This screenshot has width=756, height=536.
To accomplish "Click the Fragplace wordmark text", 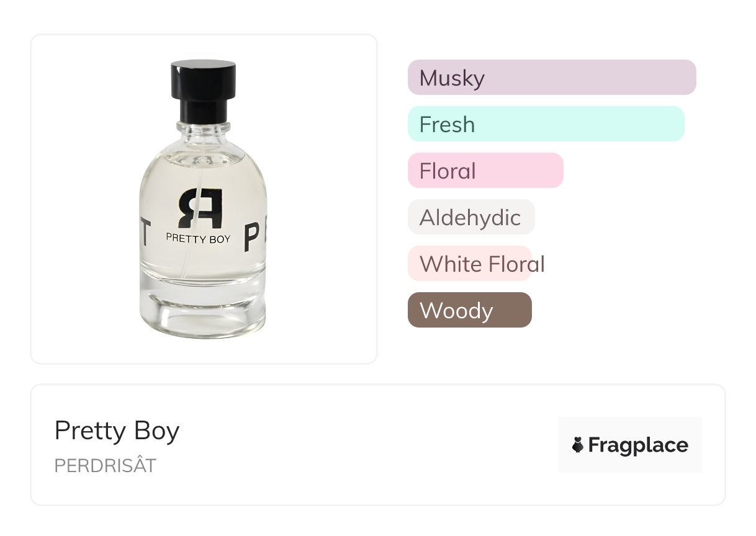I will pos(638,445).
